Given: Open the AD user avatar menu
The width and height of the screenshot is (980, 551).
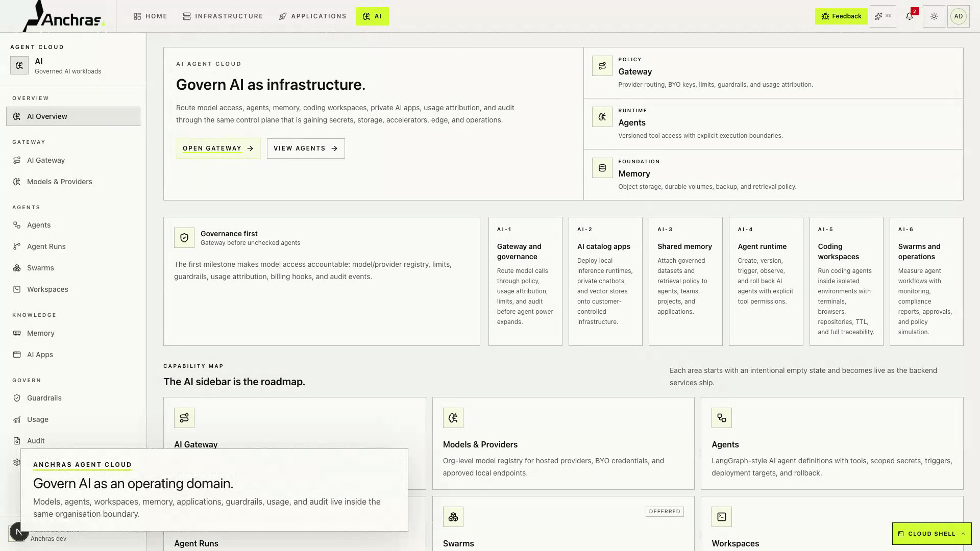Looking at the screenshot, I should (x=959, y=16).
